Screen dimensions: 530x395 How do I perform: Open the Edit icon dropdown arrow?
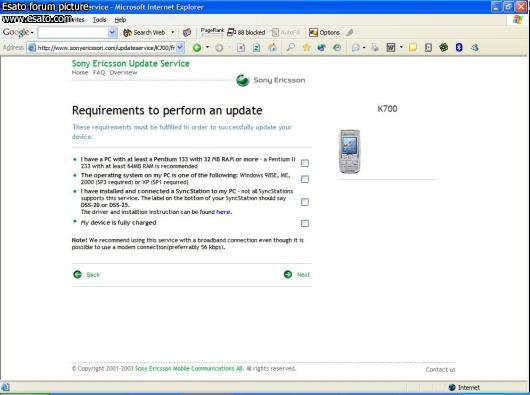[401, 48]
